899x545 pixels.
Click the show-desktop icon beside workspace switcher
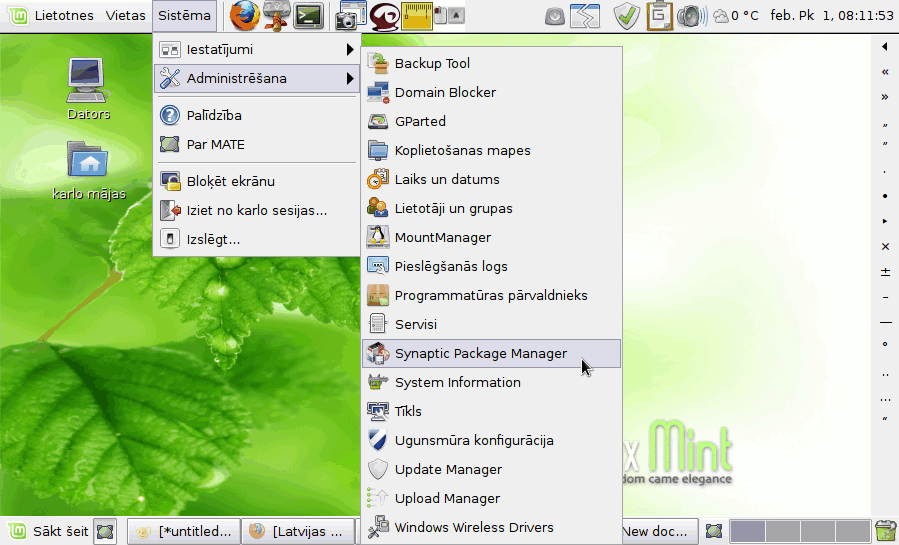click(714, 531)
